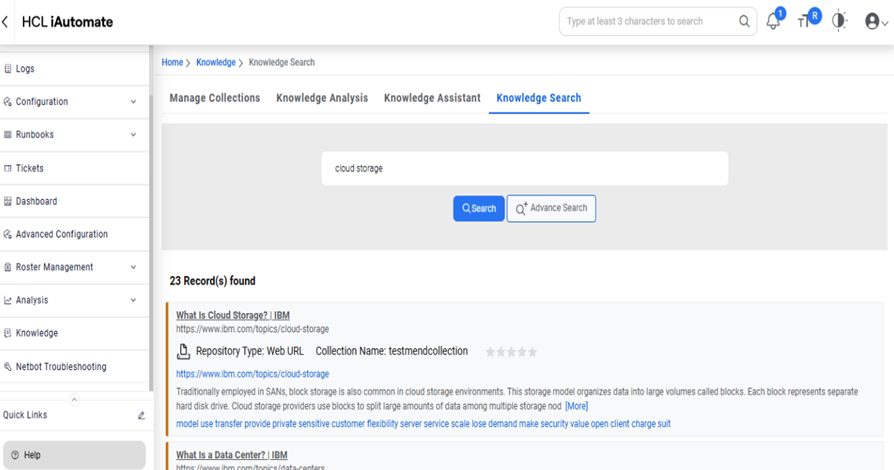
Task: Click the back arrow beside HCL iAutomate
Action: (6, 22)
